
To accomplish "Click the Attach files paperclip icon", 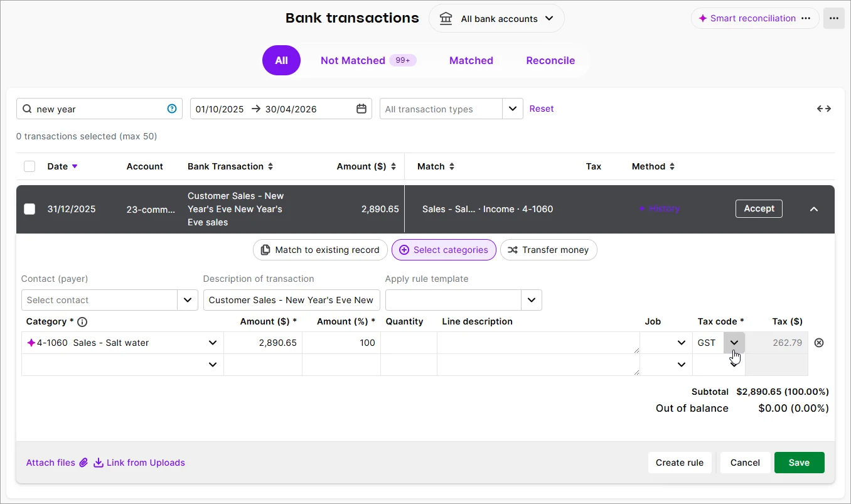I will pyautogui.click(x=83, y=463).
